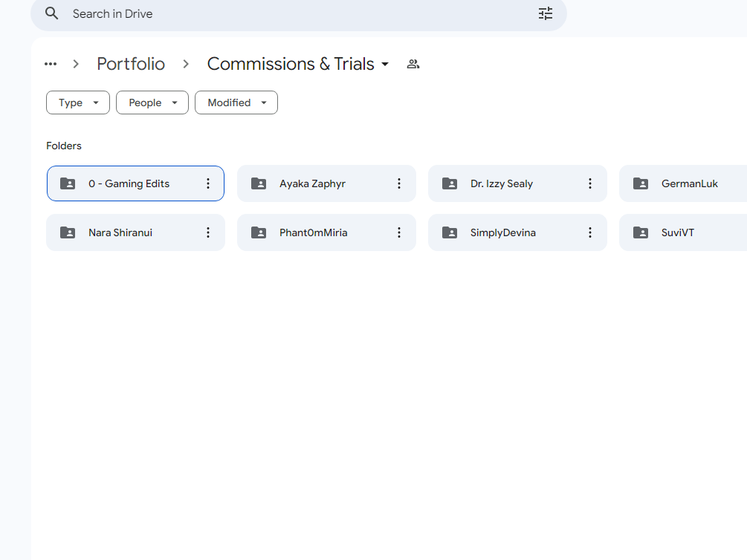
Task: Click shared folder icon of GermanLuk
Action: (641, 183)
